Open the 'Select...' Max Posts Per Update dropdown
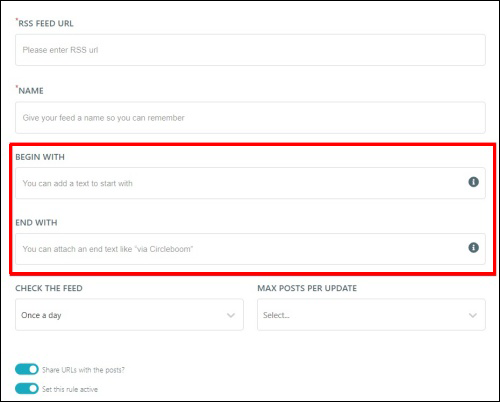 pyautogui.click(x=371, y=315)
